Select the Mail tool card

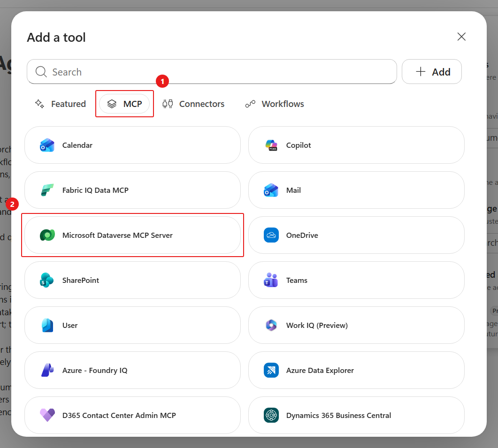(x=356, y=190)
